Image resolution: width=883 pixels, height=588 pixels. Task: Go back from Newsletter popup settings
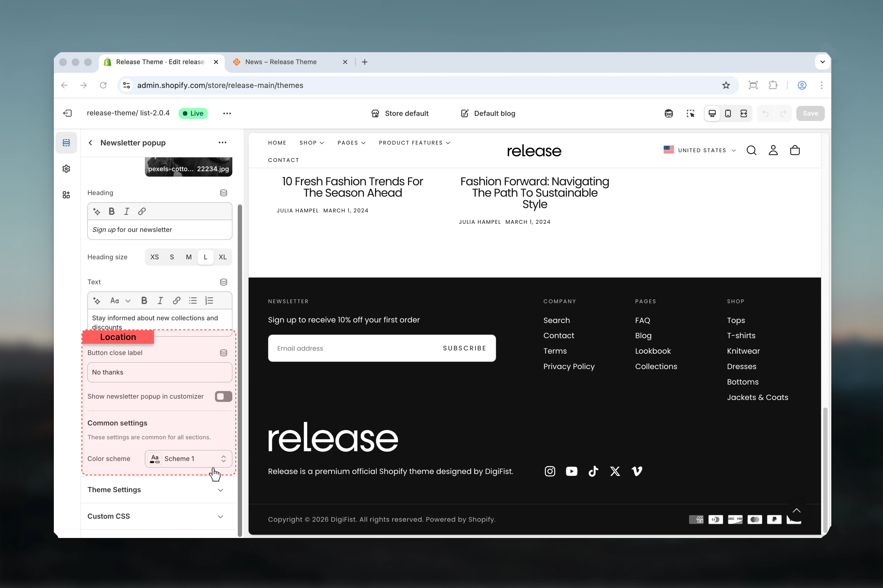click(x=90, y=143)
